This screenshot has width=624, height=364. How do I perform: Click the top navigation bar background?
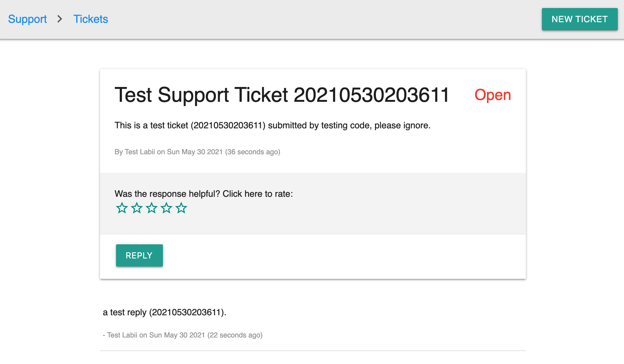click(x=309, y=19)
